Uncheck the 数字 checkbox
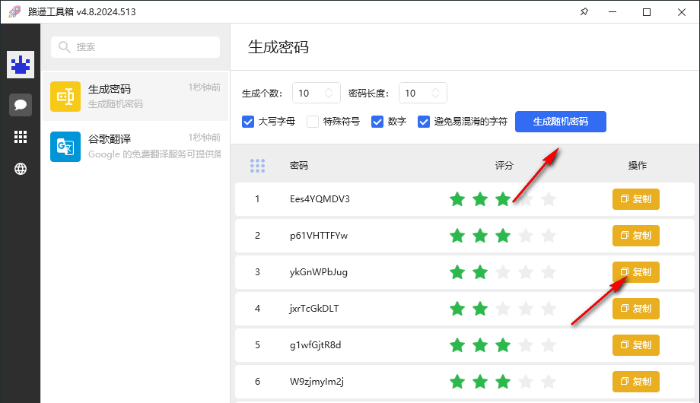The height and width of the screenshot is (403, 700). point(378,122)
